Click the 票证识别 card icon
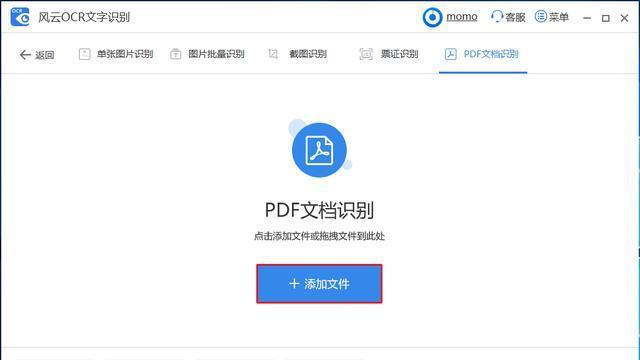The width and height of the screenshot is (640, 360). (366, 54)
